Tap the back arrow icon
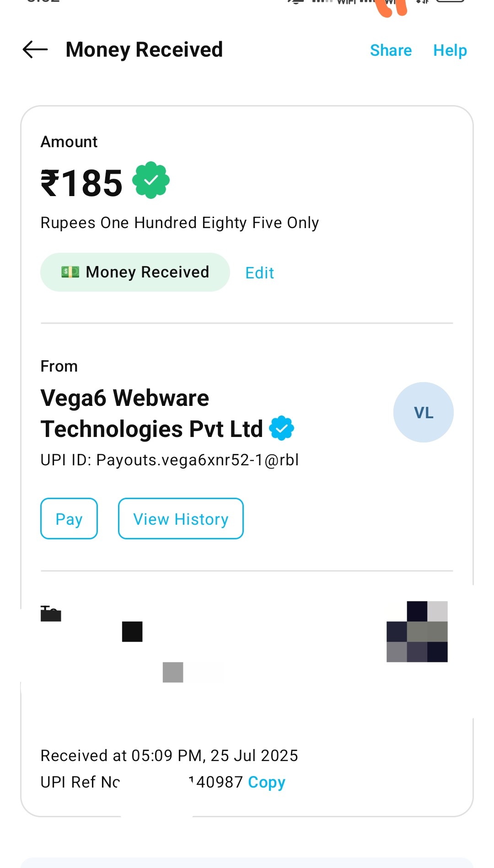Screen dimensions: 494x868 pyautogui.click(x=35, y=49)
